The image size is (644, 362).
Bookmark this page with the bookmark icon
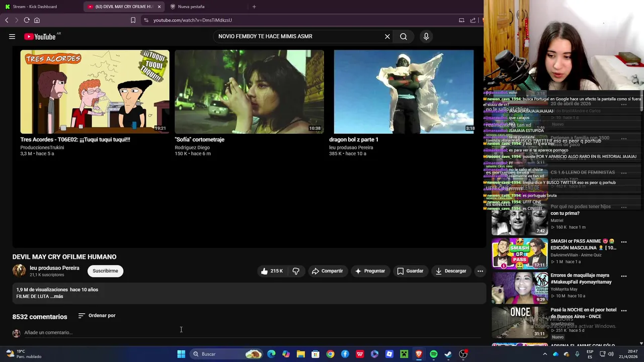tap(133, 20)
